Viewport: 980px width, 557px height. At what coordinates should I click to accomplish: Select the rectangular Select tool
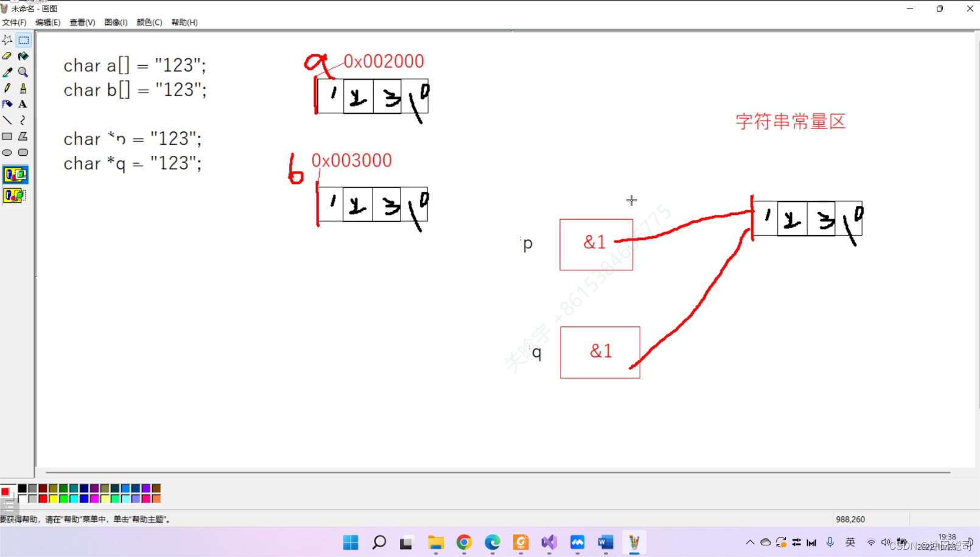tap(23, 40)
